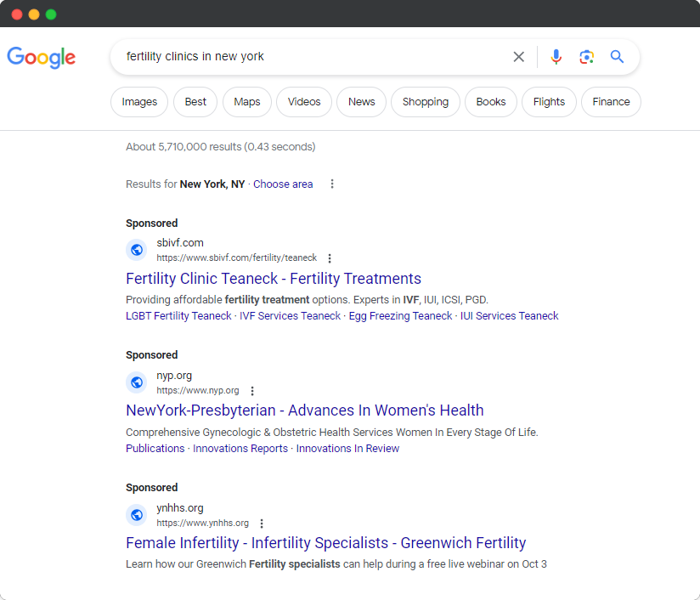Open the Publications sitelink
Screen dimensions: 700x600
[155, 449]
